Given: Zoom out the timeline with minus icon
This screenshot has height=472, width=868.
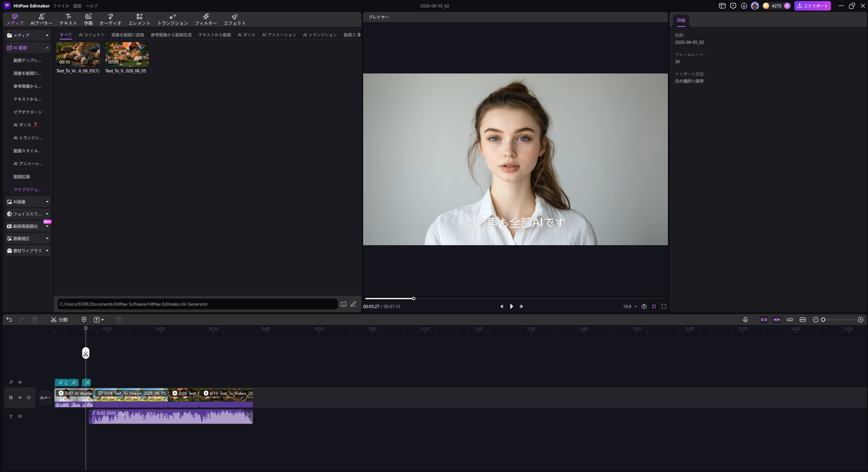Looking at the screenshot, I should tap(815, 320).
